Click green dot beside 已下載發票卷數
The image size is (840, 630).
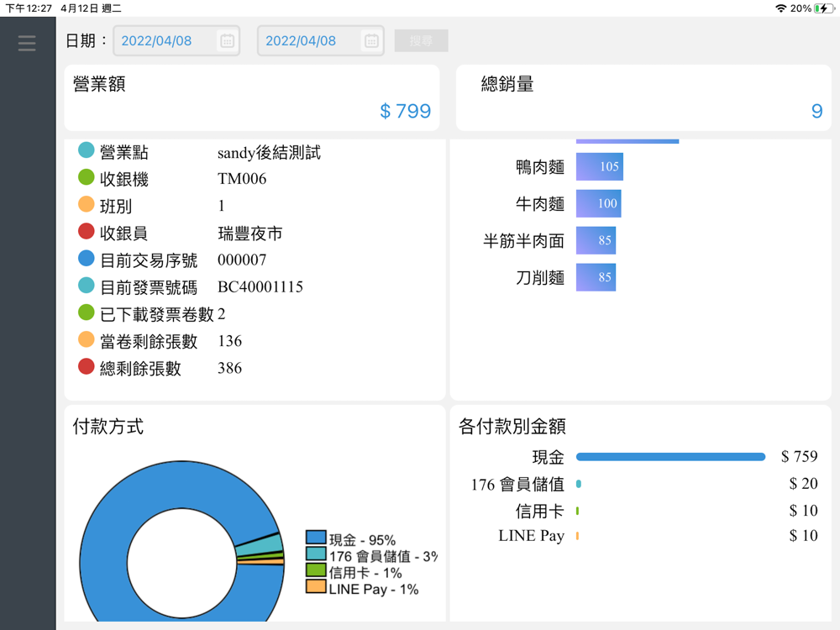click(x=86, y=312)
